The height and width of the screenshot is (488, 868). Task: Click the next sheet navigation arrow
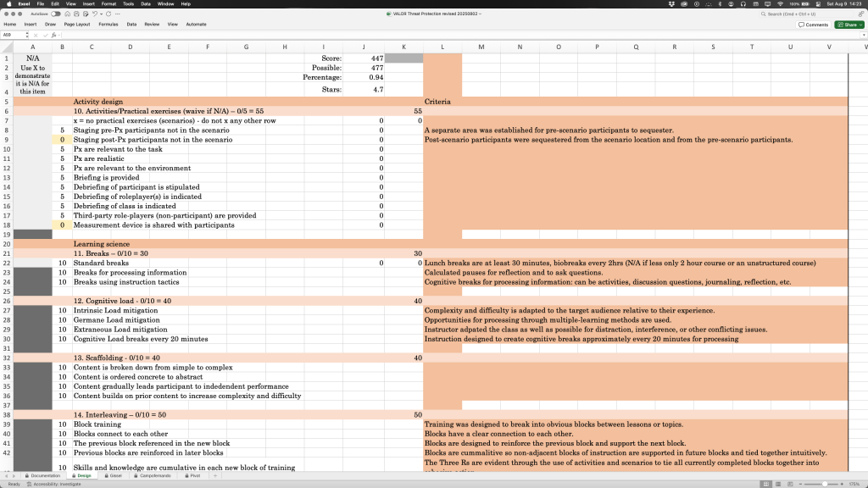(14, 476)
